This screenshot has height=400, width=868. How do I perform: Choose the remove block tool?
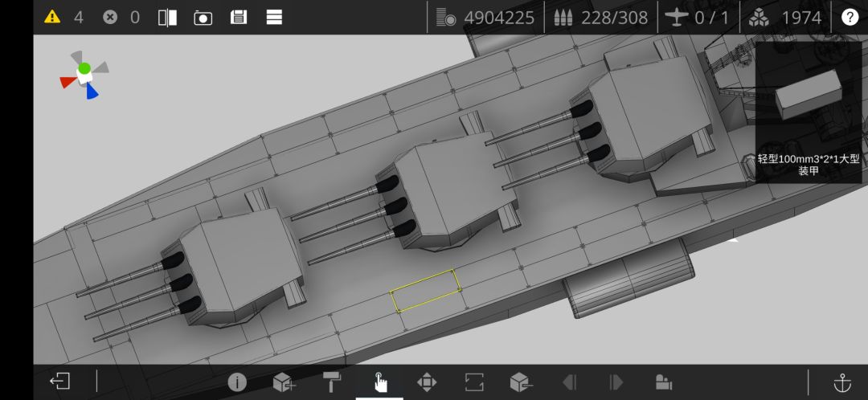point(521,382)
